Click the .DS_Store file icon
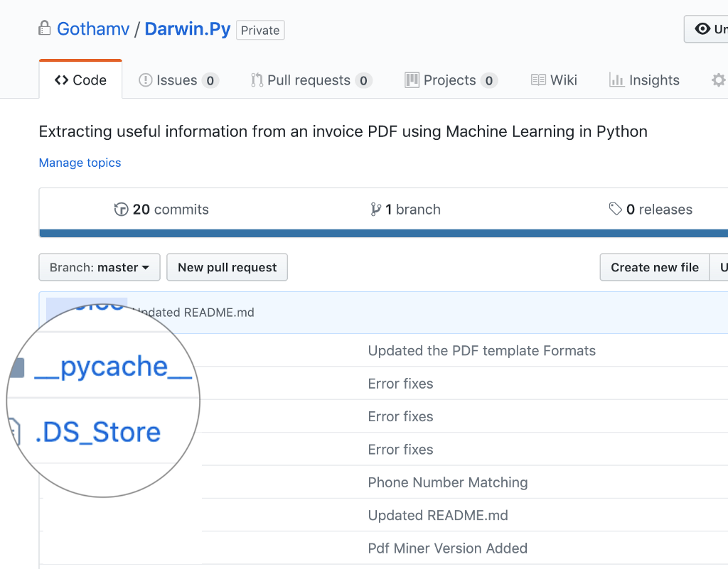The width and height of the screenshot is (728, 569). pyautogui.click(x=15, y=432)
